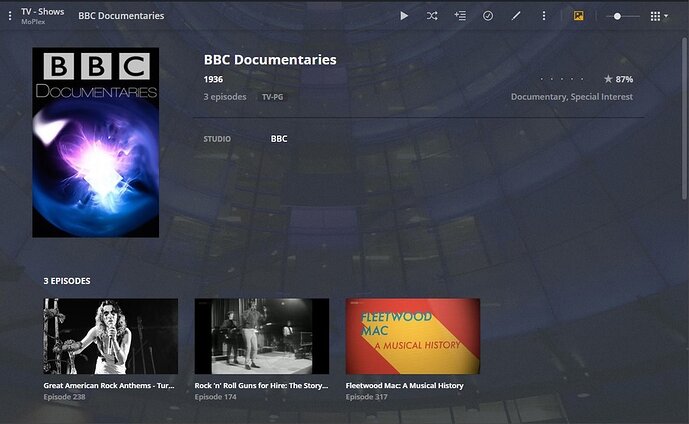Add the show to the play queue

[460, 16]
